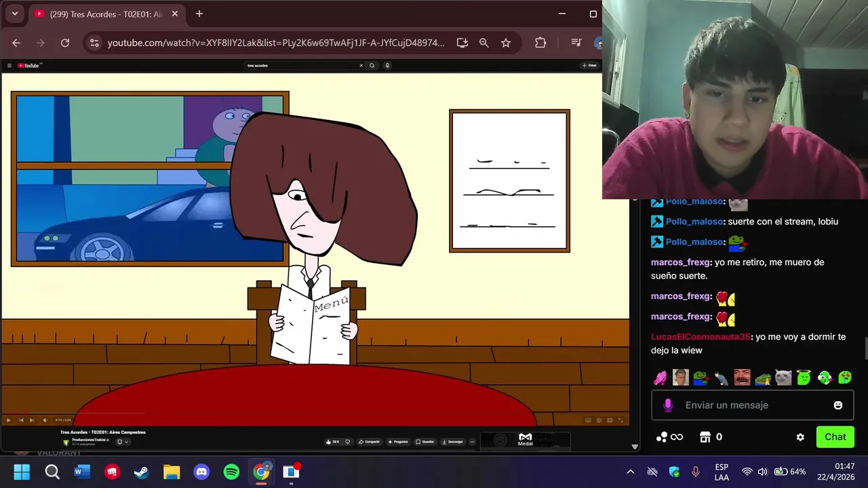
Task: Open the 'Pregunta' button
Action: [398, 442]
